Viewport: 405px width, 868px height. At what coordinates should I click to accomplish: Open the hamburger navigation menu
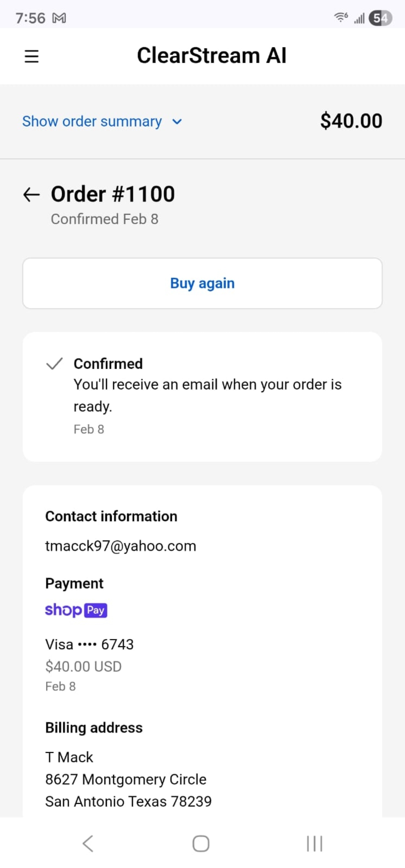(x=31, y=56)
